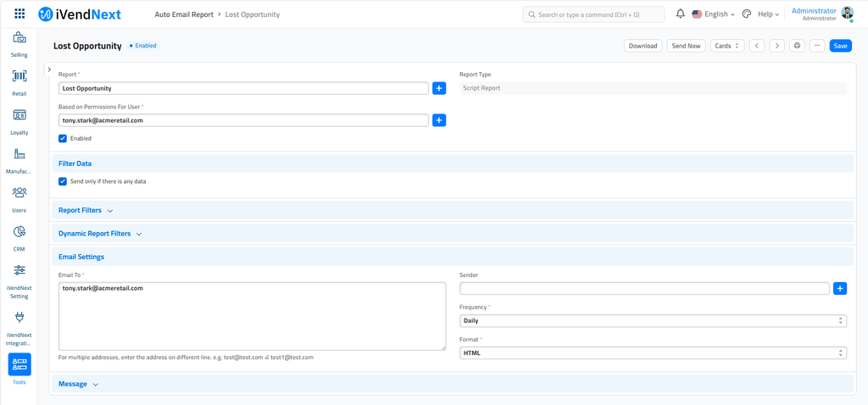868x405 pixels.
Task: Go to next record arrow
Action: click(776, 46)
